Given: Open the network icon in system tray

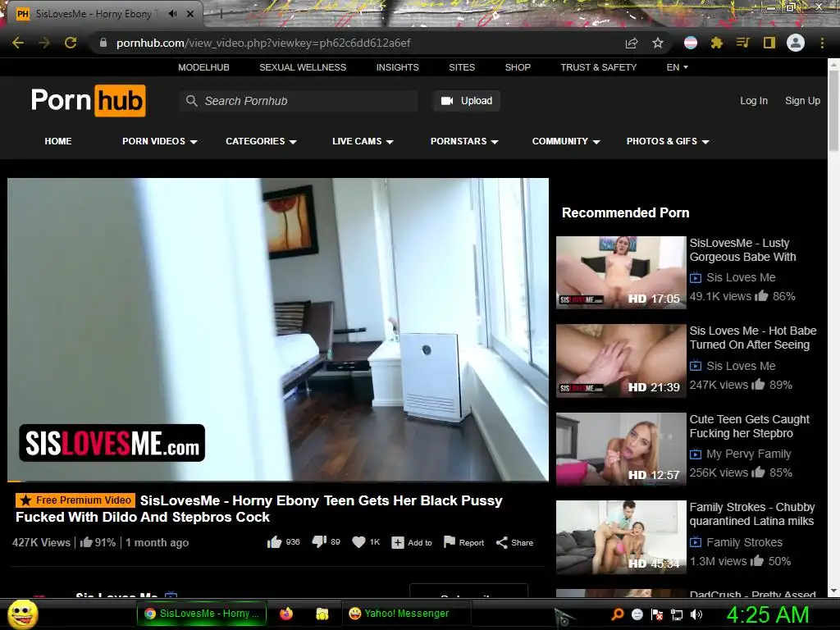Looking at the screenshot, I should point(677,614).
